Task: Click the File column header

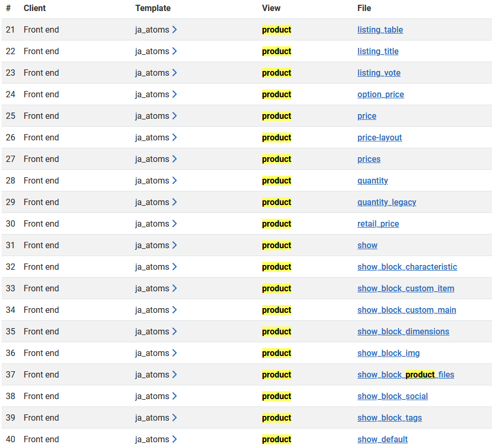Action: tap(364, 8)
